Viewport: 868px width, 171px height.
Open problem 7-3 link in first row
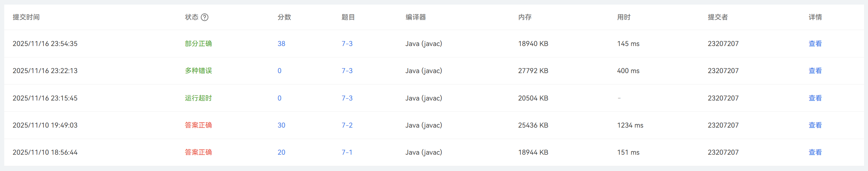point(347,43)
